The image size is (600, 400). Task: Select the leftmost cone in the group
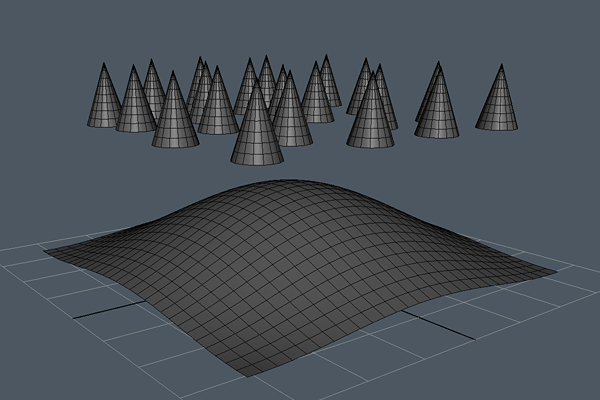click(102, 102)
